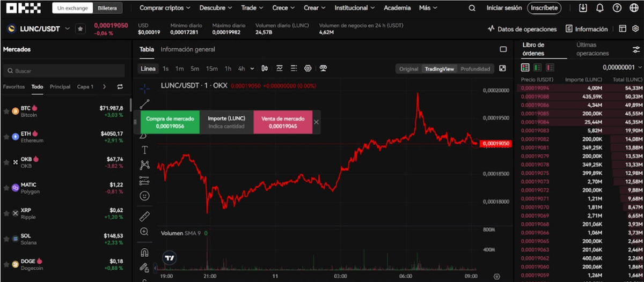
Task: Select the Principal market tab
Action: [60, 87]
